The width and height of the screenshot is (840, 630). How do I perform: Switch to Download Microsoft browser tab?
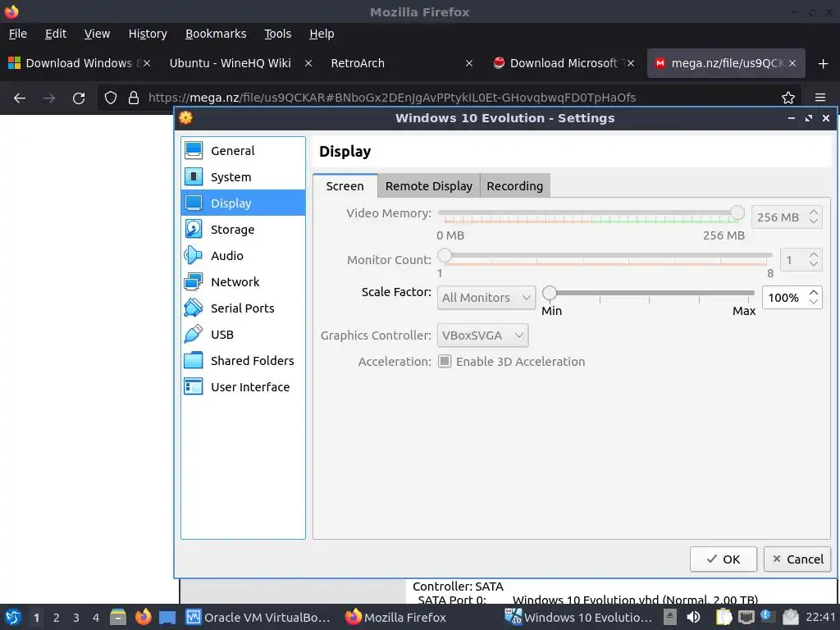coord(564,63)
